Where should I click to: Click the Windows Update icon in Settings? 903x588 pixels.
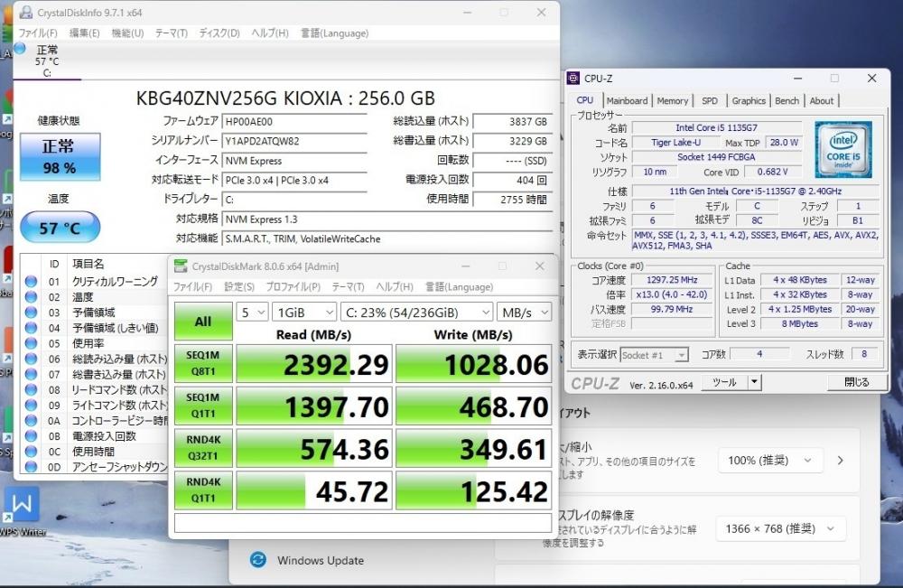pyautogui.click(x=258, y=560)
